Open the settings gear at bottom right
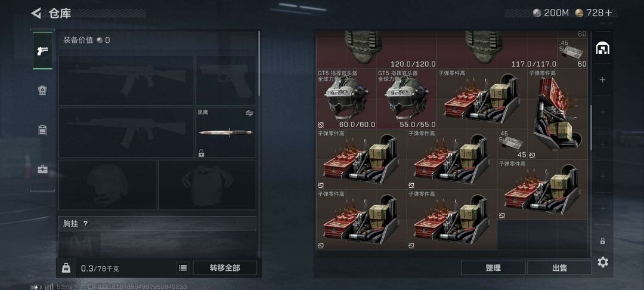 (x=602, y=262)
